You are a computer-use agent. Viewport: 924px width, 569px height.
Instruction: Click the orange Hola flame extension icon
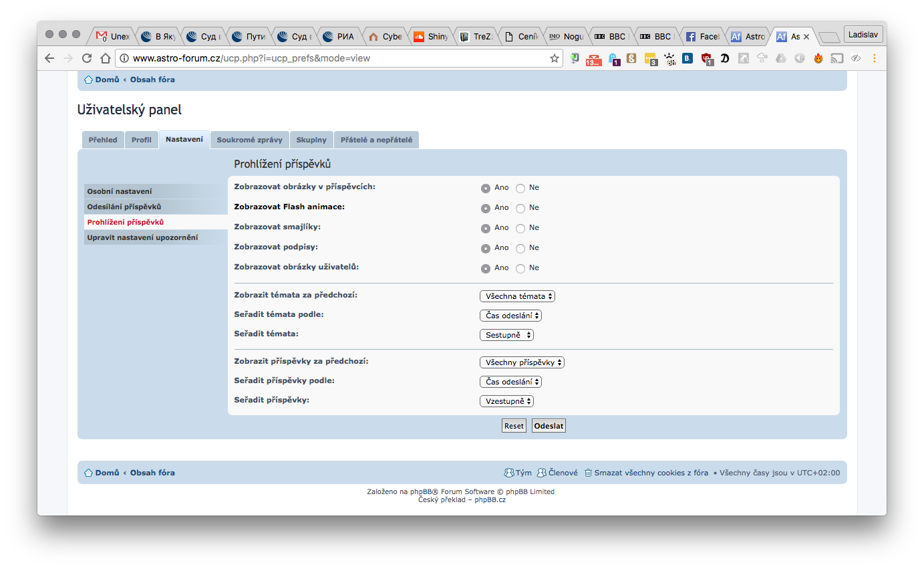(x=818, y=58)
